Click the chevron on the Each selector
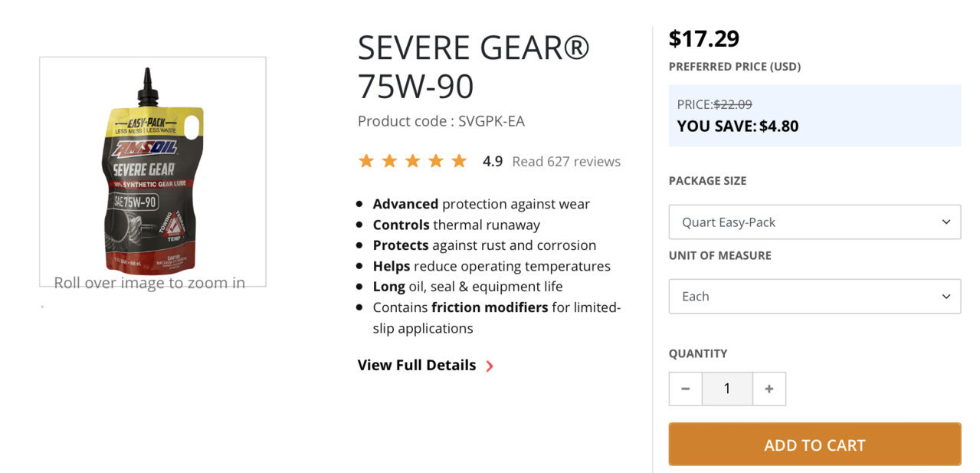980x473 pixels. 946,297
